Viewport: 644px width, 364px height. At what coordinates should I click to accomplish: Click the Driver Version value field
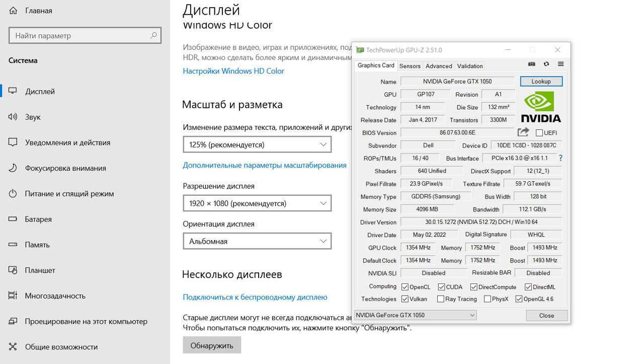coord(481,222)
